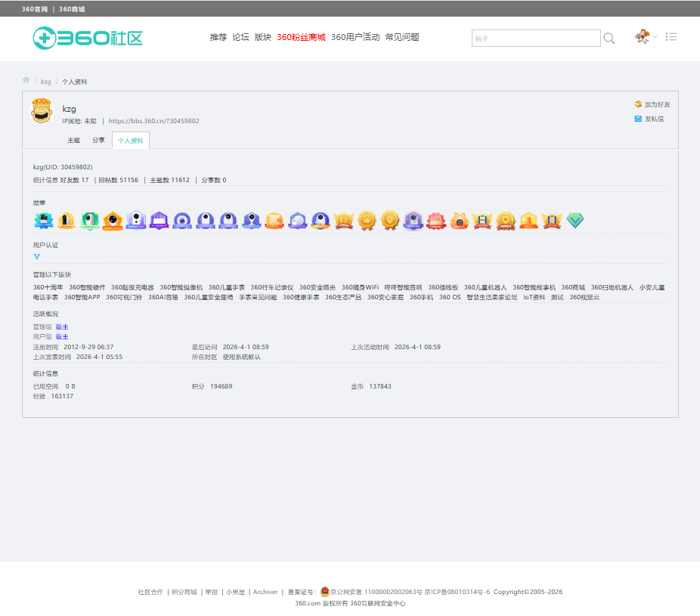This screenshot has width=700, height=616.
Task: Open the 论坛 navigation item
Action: (x=240, y=37)
